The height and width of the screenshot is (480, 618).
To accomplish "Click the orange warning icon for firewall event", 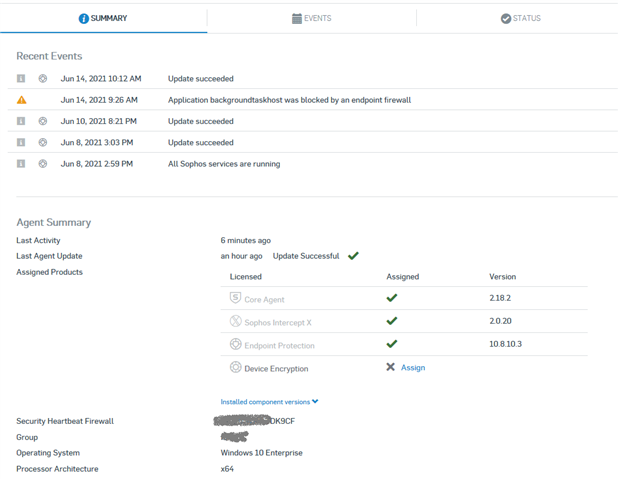I will point(22,100).
